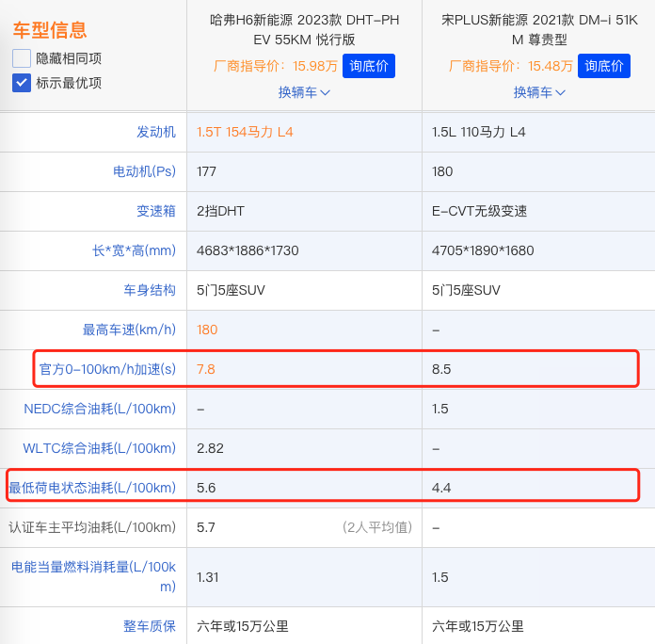Open 换辆车 dropdown under 宋PLUS新能源
Viewport: 655px width, 644px height.
539,92
